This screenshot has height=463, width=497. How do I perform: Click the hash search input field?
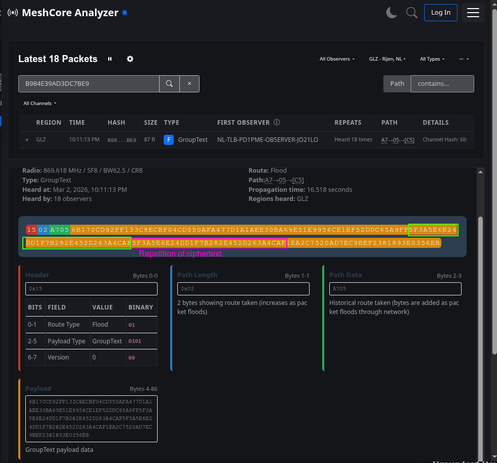(x=89, y=84)
